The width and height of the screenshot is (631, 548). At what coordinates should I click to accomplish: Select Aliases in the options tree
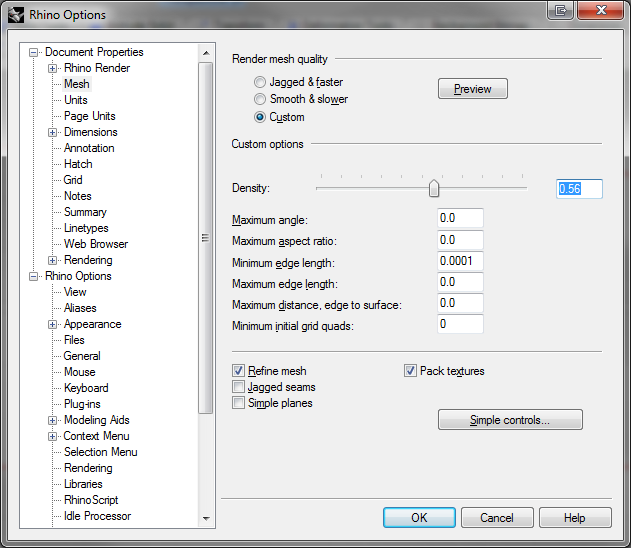tap(80, 308)
